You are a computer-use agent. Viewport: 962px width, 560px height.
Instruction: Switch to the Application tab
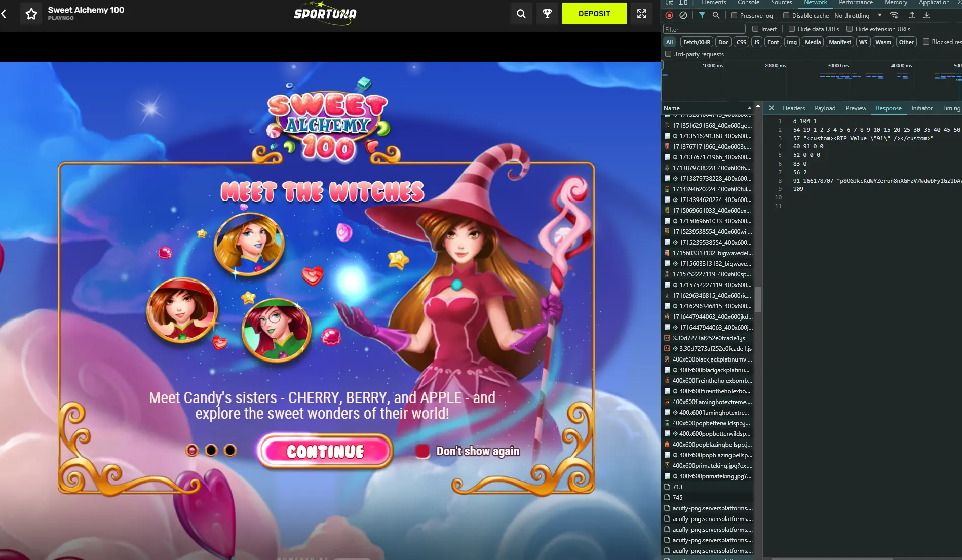coord(934,3)
